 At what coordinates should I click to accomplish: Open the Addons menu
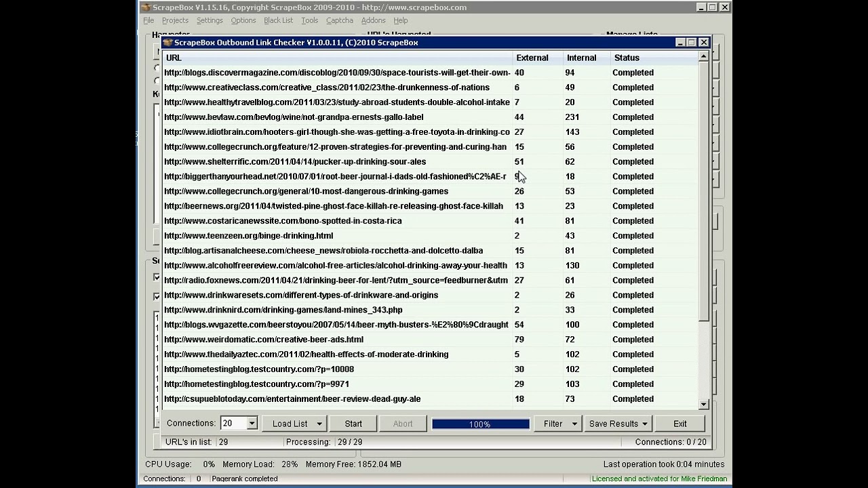[373, 20]
